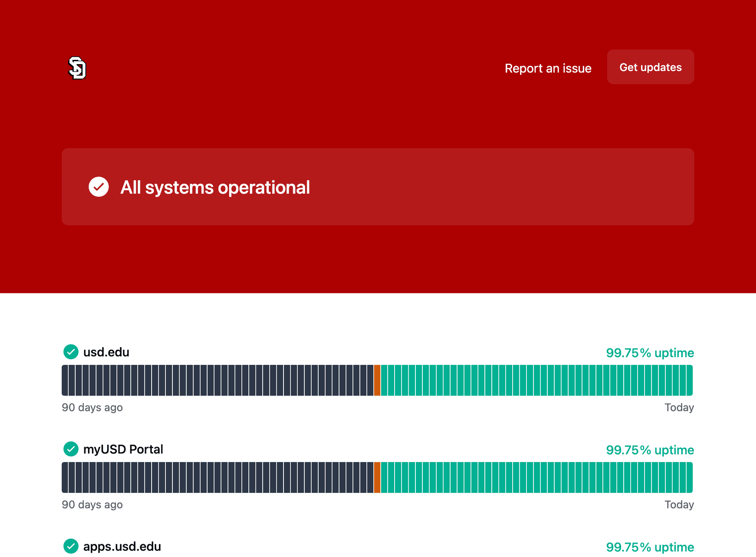Select the usd.edu service name

coord(106,352)
